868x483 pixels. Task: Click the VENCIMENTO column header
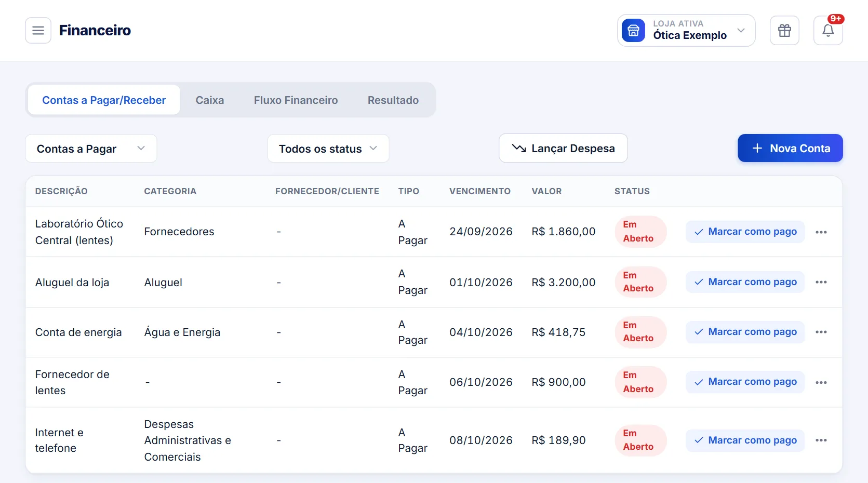(480, 191)
